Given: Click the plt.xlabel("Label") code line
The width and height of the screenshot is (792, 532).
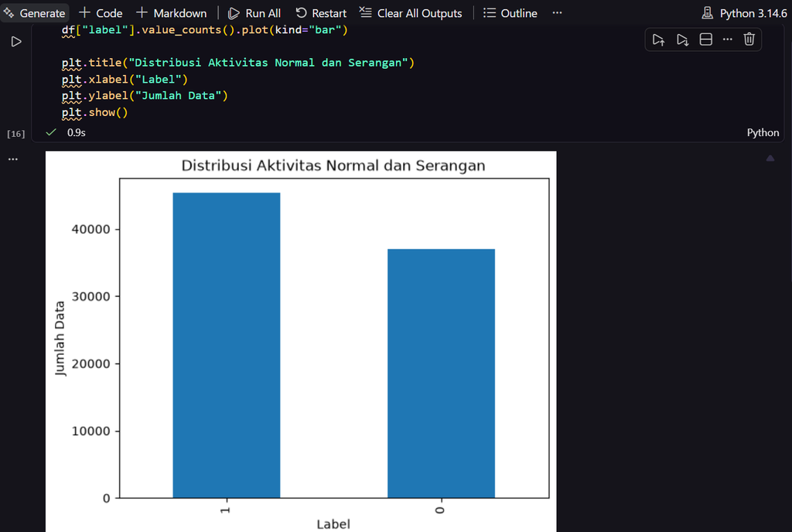Looking at the screenshot, I should [125, 79].
